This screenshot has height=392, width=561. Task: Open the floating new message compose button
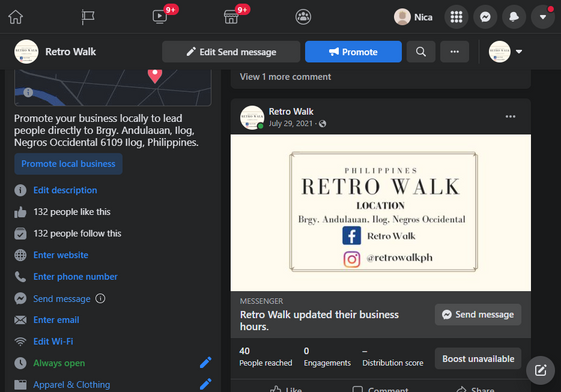point(540,370)
